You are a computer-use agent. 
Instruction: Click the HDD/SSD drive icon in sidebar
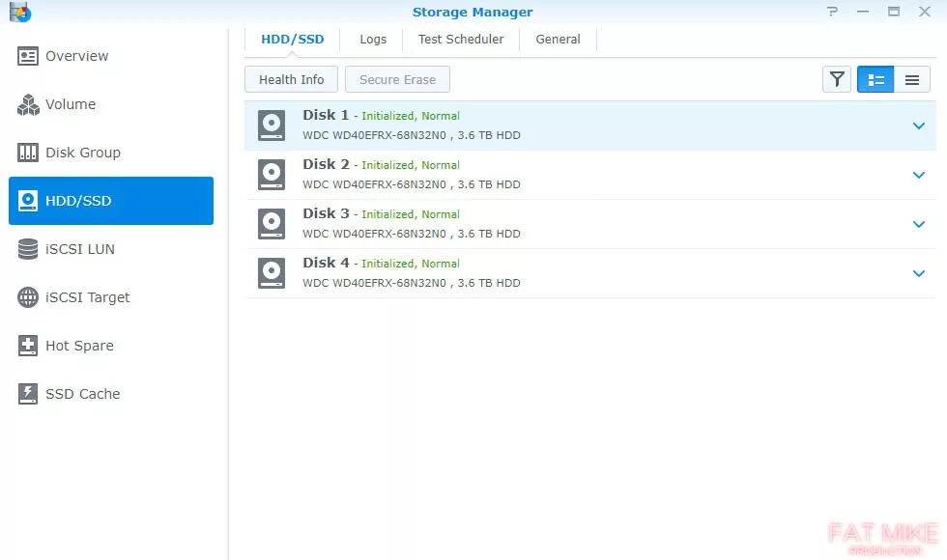(x=28, y=201)
